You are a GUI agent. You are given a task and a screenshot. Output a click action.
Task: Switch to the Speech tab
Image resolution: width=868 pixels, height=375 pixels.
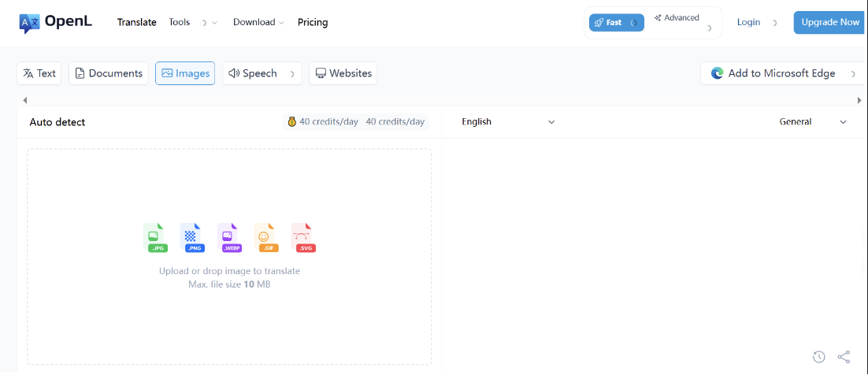pos(254,73)
